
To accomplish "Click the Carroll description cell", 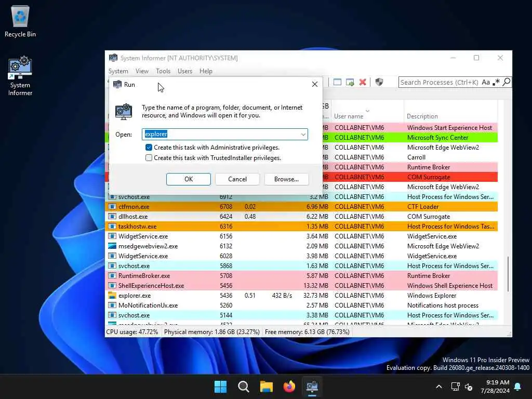I will [416, 157].
